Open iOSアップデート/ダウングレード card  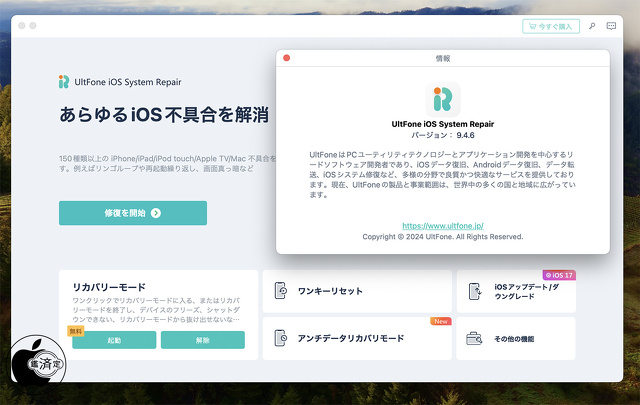click(516, 291)
